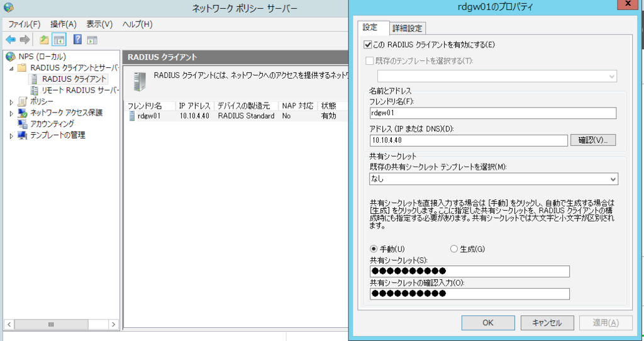Click the アカウンティング node icon
This screenshot has width=644, height=341.
pyautogui.click(x=23, y=124)
